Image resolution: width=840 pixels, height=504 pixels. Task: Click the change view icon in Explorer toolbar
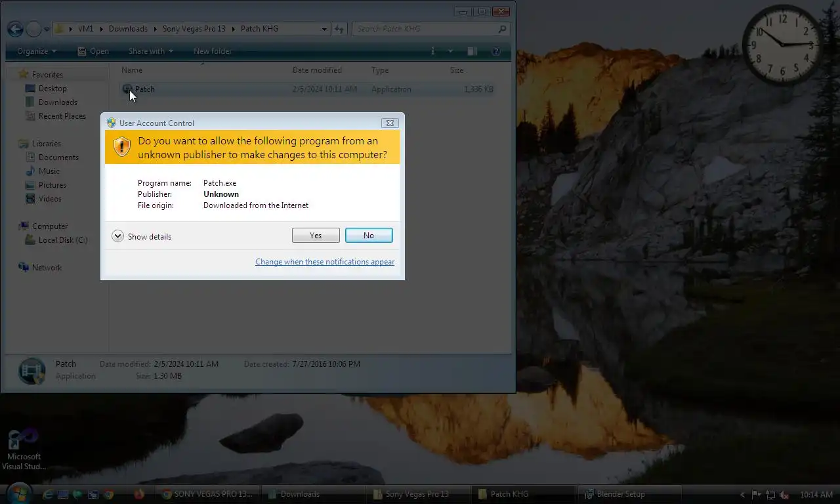pos(432,51)
